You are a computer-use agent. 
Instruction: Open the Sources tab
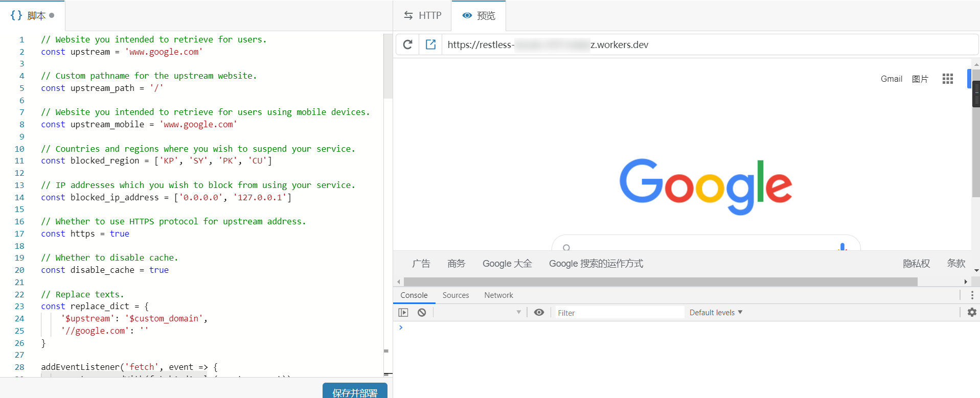coord(455,295)
